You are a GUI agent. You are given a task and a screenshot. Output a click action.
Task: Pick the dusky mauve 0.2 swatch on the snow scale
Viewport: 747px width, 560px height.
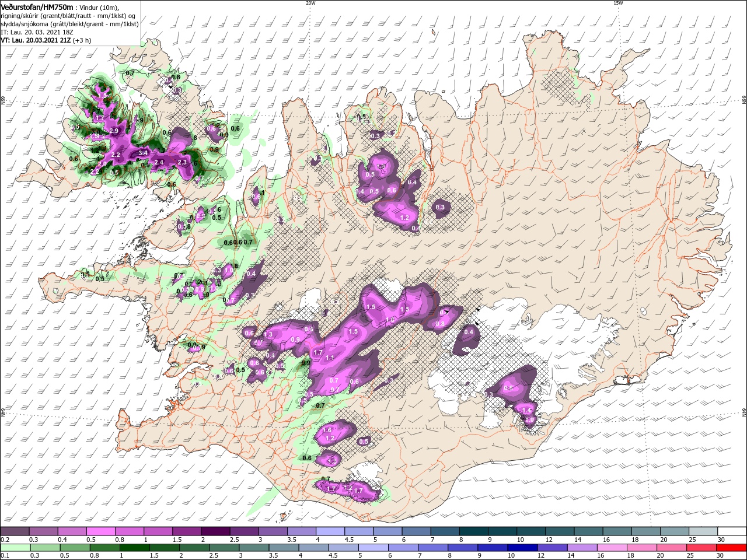click(x=15, y=531)
